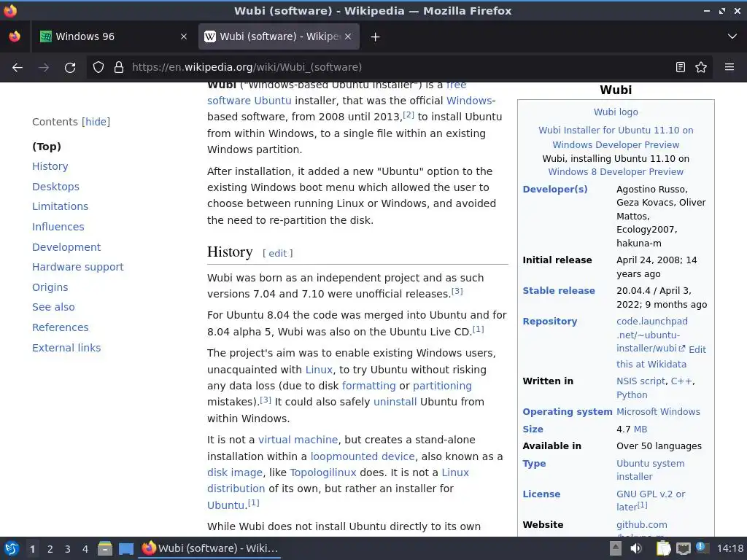
Task: Switch to workspace 2 in taskbar
Action: pyautogui.click(x=50, y=549)
